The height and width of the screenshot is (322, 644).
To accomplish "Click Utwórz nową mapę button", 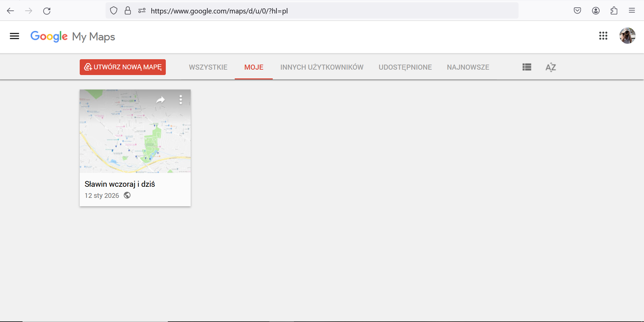I will [123, 67].
